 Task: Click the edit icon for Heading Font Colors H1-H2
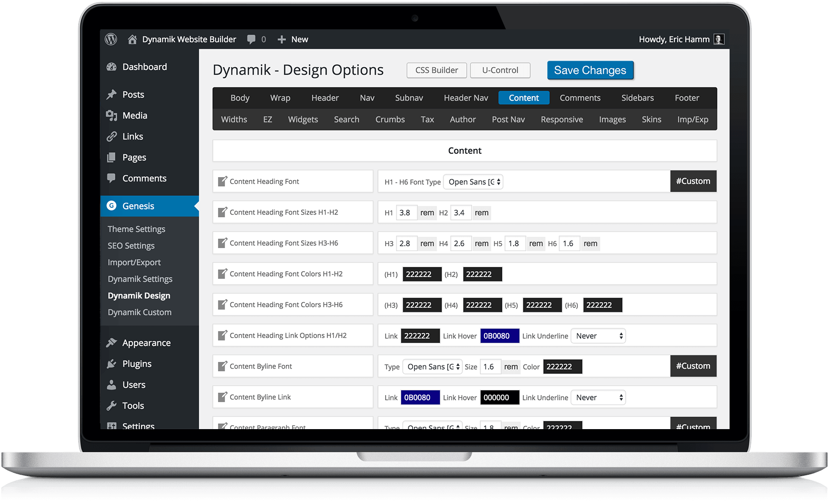coord(222,274)
